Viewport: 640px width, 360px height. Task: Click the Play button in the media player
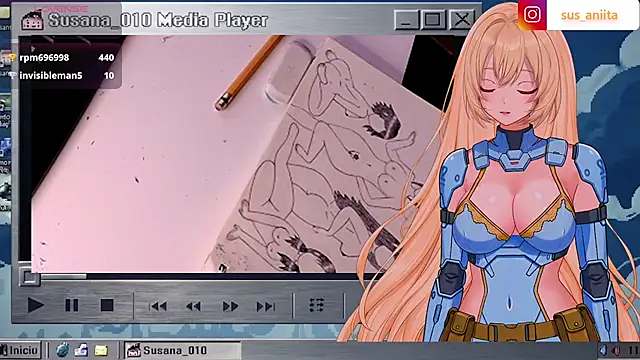pos(36,305)
